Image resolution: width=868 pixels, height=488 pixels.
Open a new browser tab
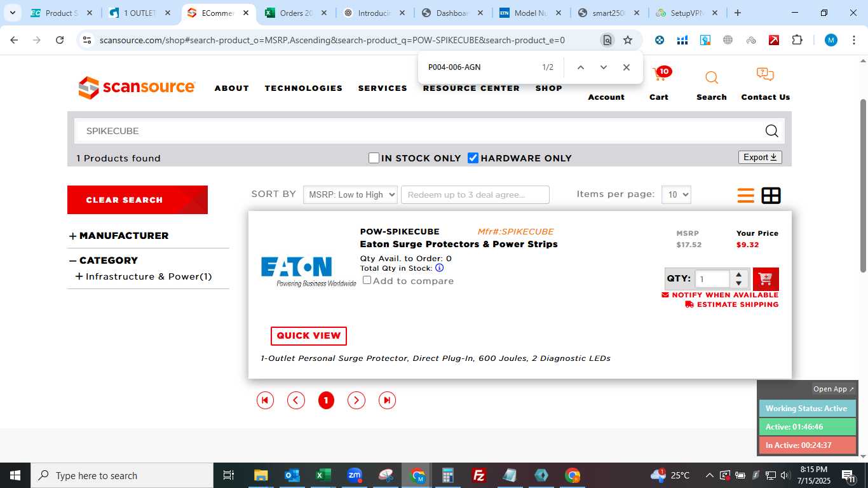coord(738,13)
